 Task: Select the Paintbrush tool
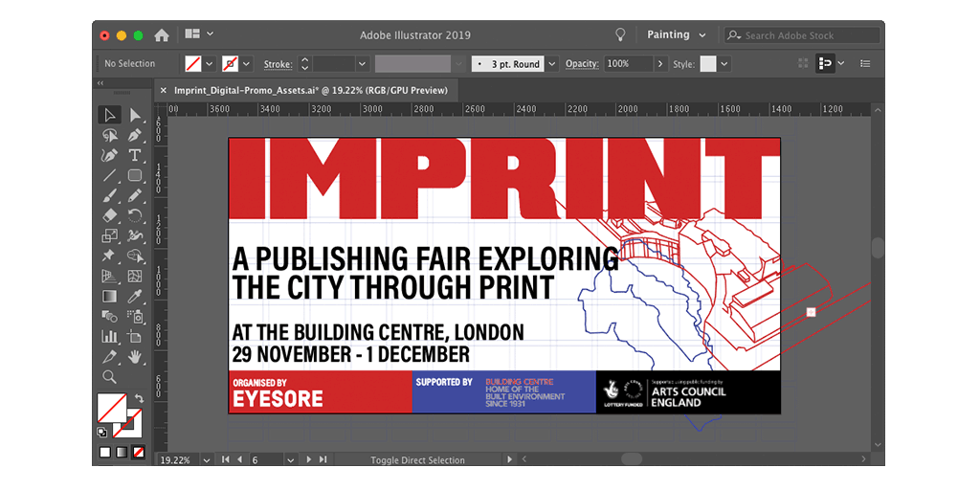point(110,195)
